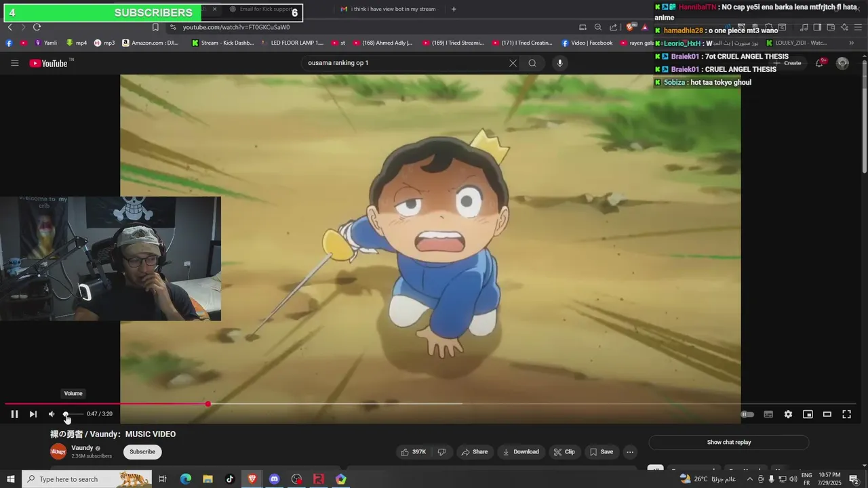Open TikTok app on taskbar
The width and height of the screenshot is (868, 488).
[230, 479]
